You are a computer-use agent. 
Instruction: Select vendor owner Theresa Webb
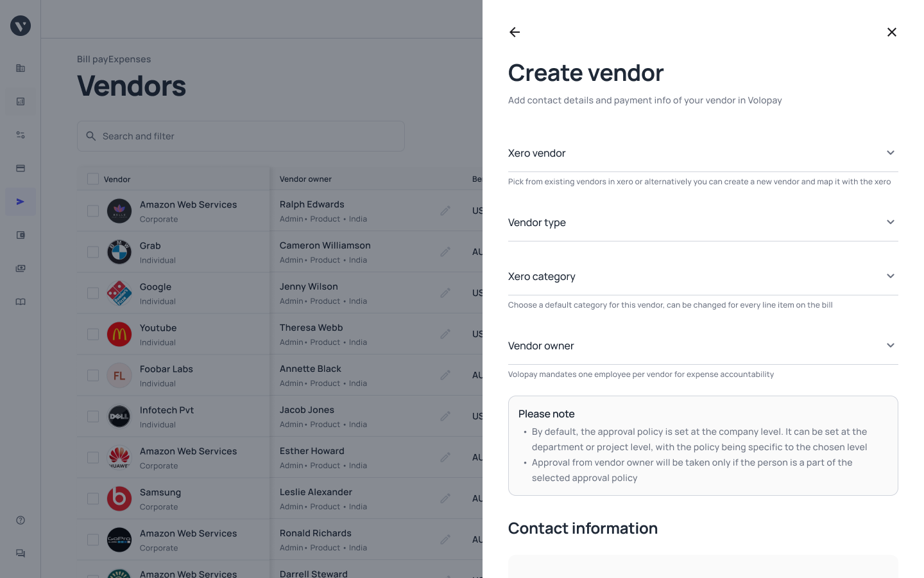pos(311,328)
